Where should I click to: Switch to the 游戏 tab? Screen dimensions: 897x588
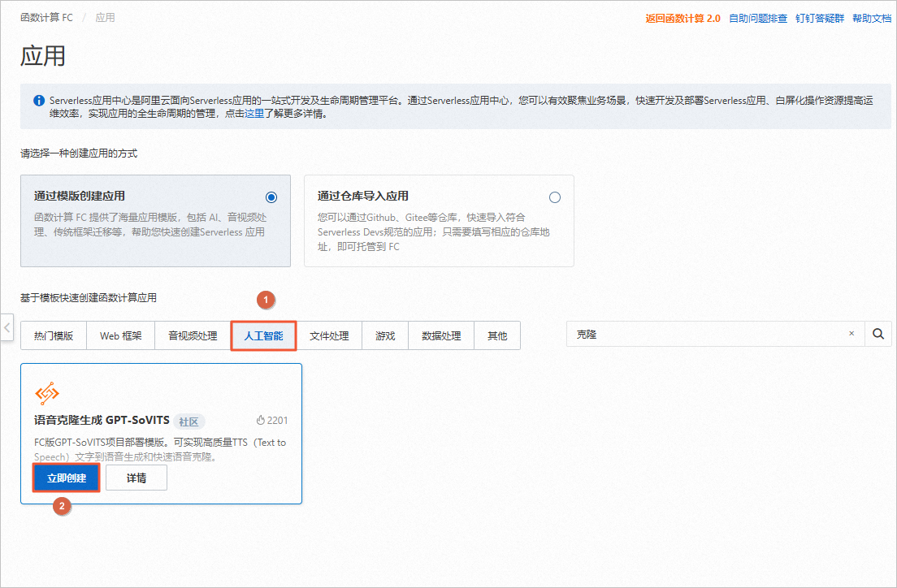[386, 335]
